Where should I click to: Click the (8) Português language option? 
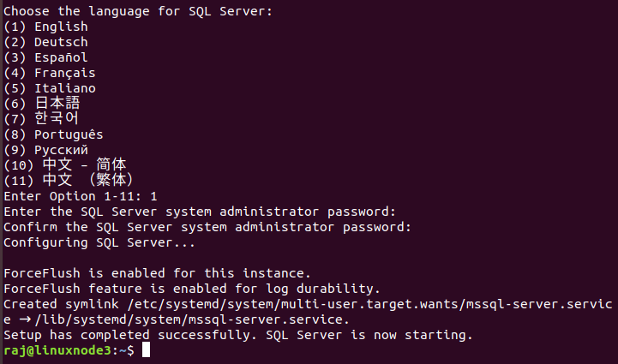tap(53, 134)
